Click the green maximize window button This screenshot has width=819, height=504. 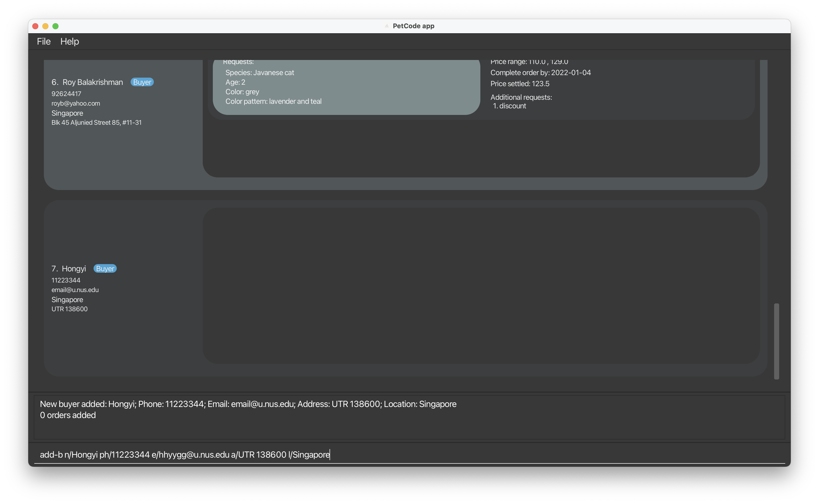pyautogui.click(x=56, y=26)
